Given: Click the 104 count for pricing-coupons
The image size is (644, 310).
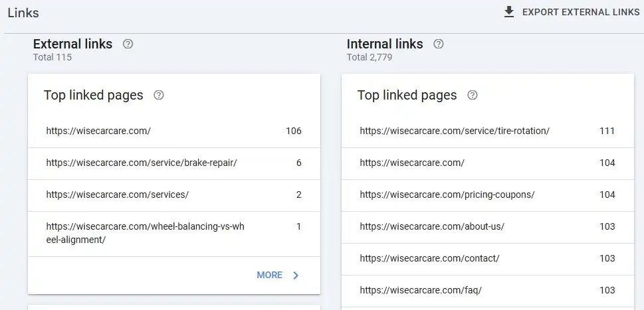Looking at the screenshot, I should [x=607, y=194].
